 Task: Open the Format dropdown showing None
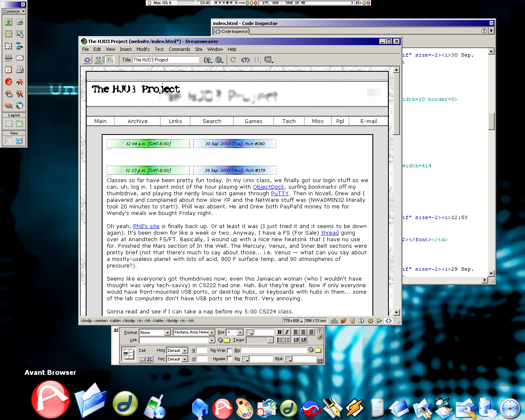pos(155,332)
